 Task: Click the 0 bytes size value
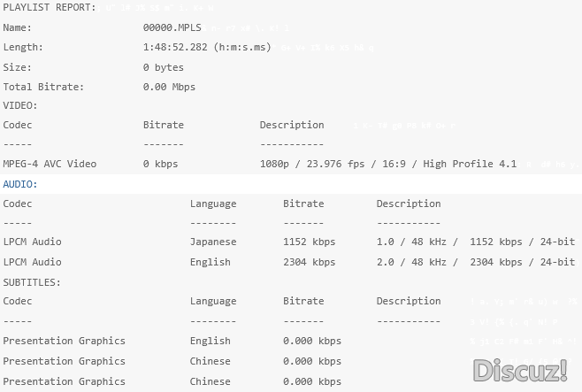(x=163, y=67)
